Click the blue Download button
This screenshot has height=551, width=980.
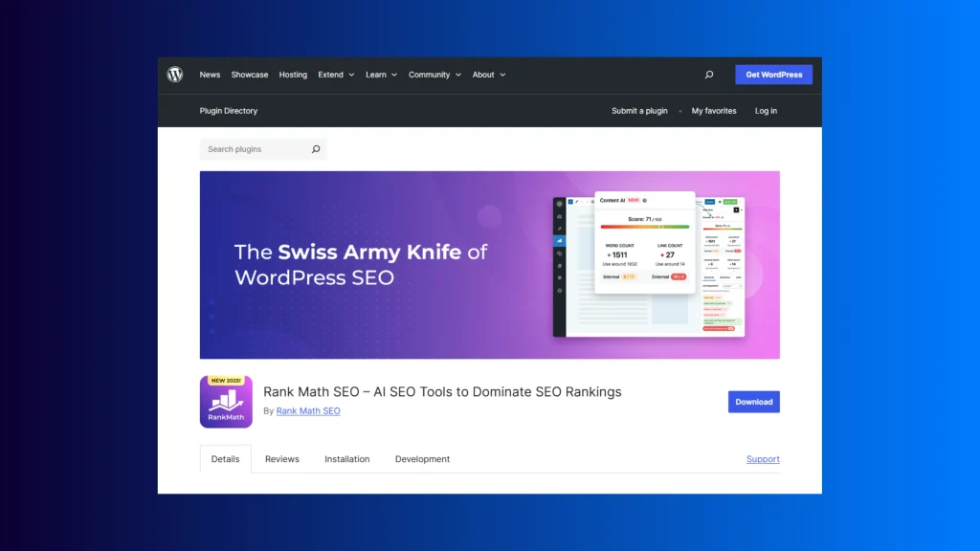coord(753,402)
